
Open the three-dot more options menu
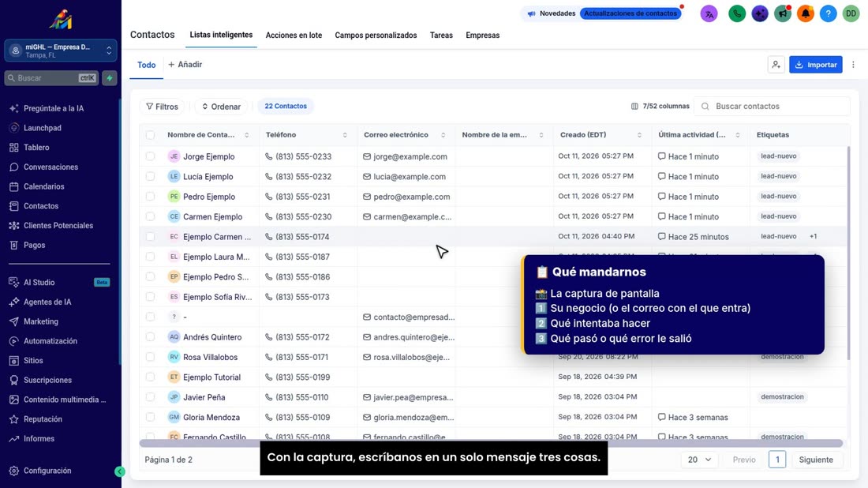coord(853,65)
